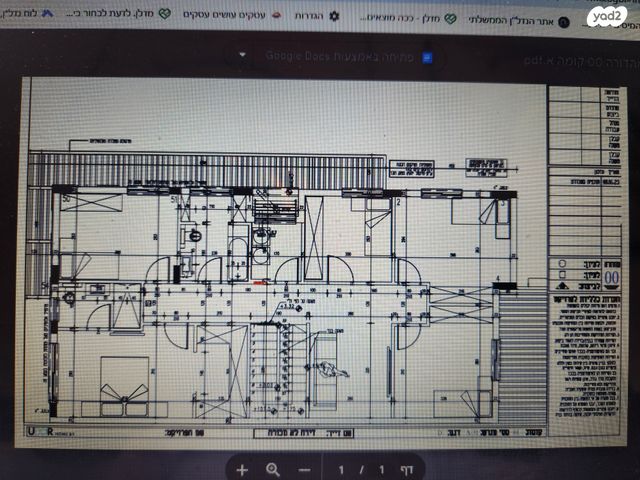Click the magnifier reset zoom icon
Screen dimensions: 640x480
tap(273, 469)
